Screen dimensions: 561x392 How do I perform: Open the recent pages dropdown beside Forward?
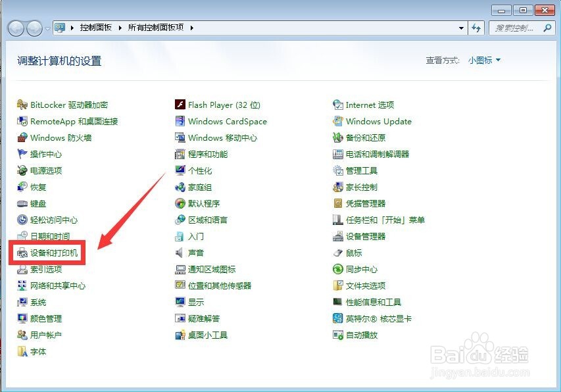point(47,28)
